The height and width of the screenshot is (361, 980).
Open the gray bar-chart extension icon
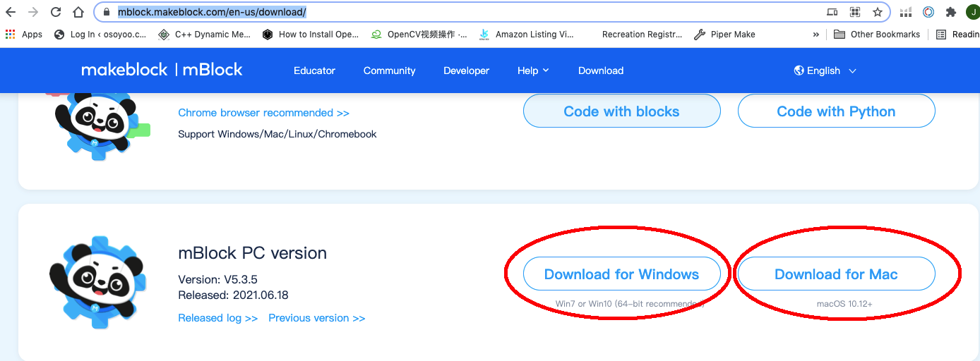pos(906,12)
